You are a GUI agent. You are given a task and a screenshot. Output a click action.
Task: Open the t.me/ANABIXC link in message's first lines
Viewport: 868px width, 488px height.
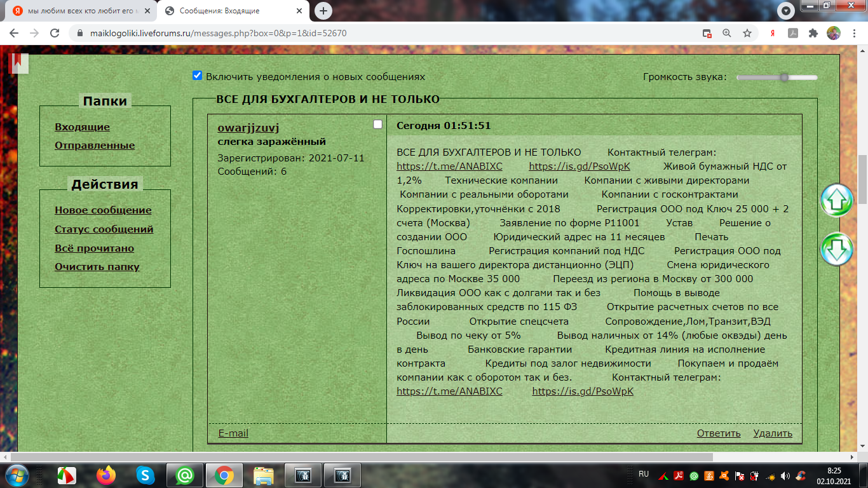(449, 166)
